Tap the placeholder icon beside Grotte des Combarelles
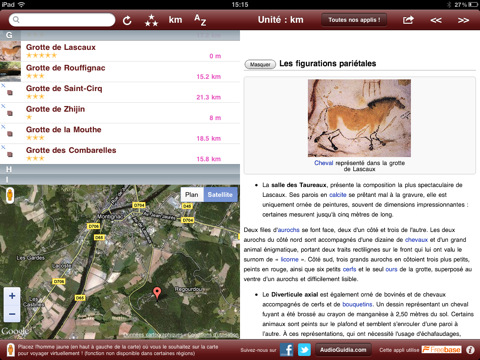The width and height of the screenshot is (480, 360). click(10, 155)
